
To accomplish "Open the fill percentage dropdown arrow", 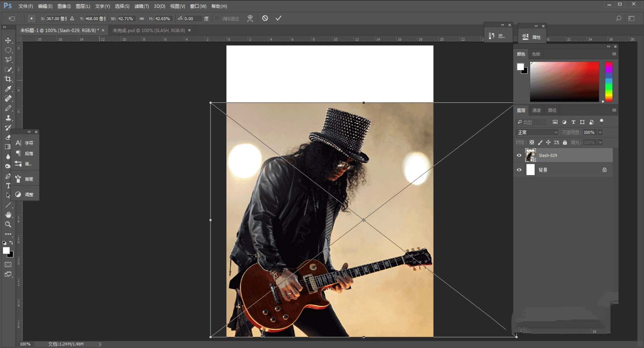I will click(600, 143).
